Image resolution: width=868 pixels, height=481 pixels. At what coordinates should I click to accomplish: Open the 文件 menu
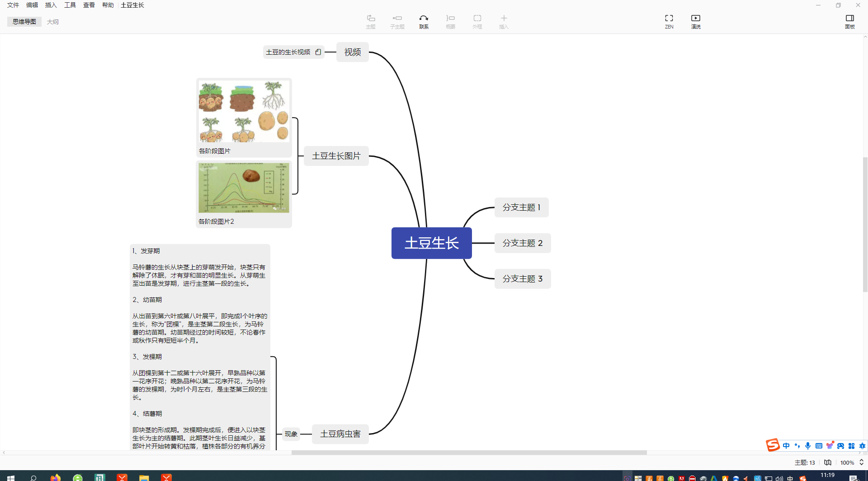13,5
